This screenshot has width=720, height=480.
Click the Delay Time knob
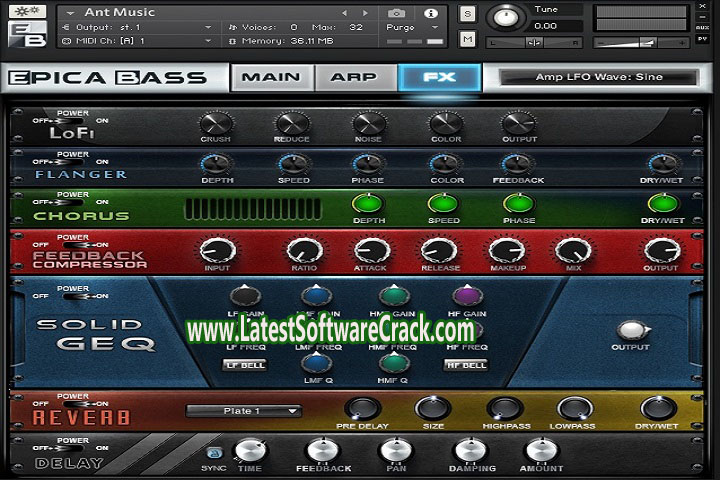pyautogui.click(x=250, y=452)
